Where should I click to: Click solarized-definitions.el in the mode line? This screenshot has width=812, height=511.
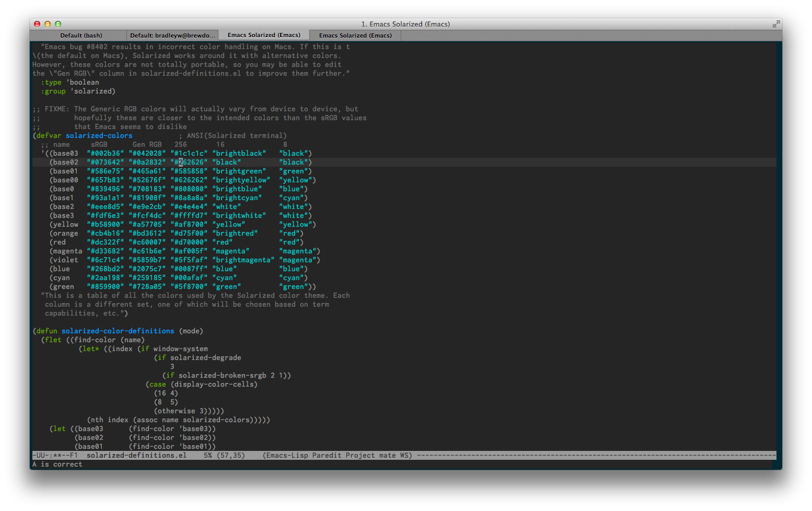pyautogui.click(x=137, y=456)
